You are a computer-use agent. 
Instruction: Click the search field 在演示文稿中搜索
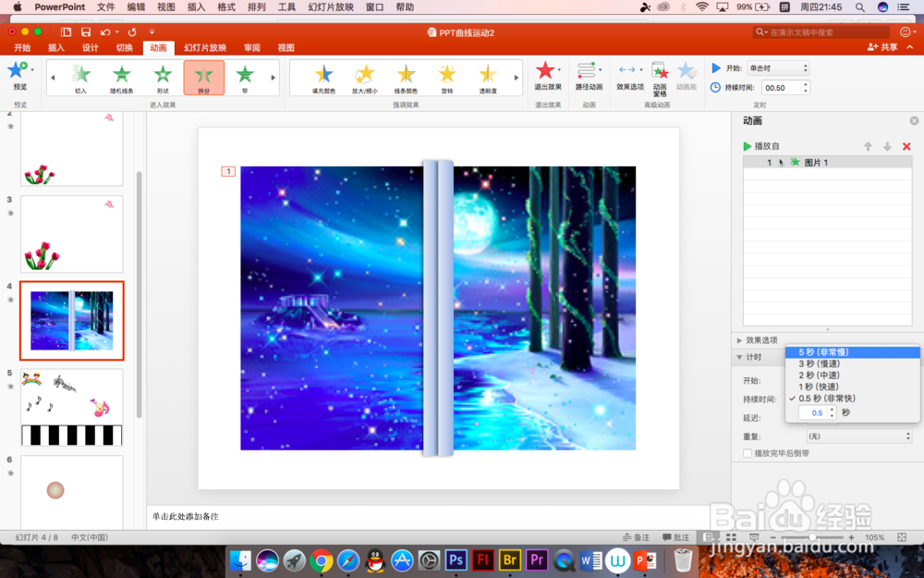821,32
